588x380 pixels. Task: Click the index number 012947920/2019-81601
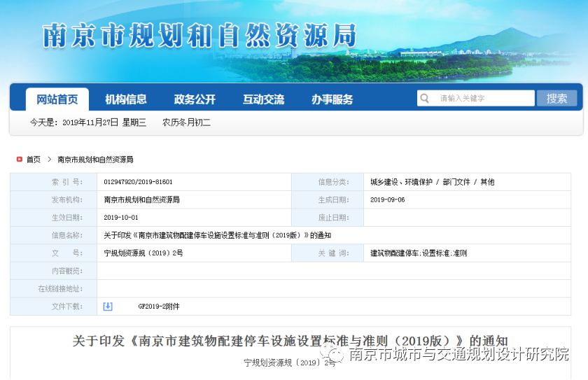pos(138,182)
